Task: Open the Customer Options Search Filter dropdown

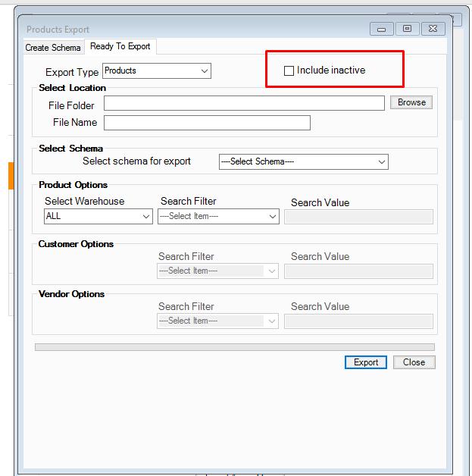Action: 217,271
